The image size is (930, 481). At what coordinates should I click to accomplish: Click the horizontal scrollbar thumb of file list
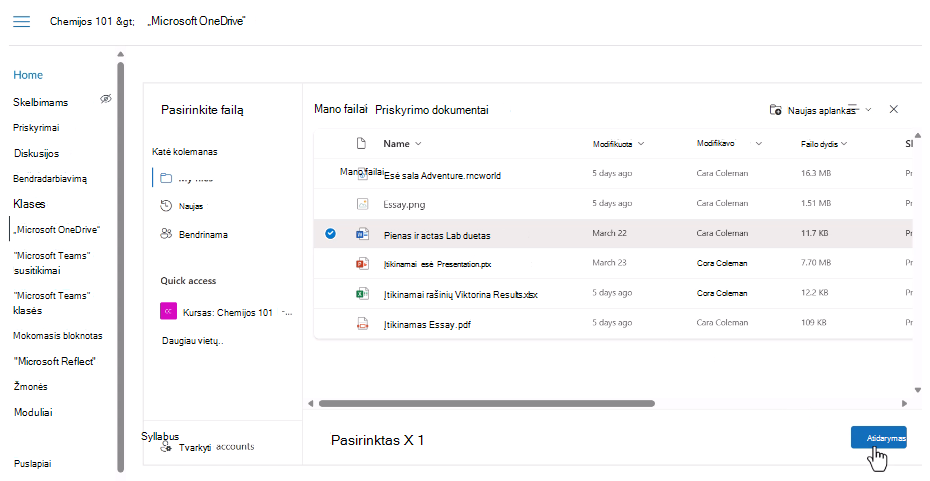click(x=486, y=403)
